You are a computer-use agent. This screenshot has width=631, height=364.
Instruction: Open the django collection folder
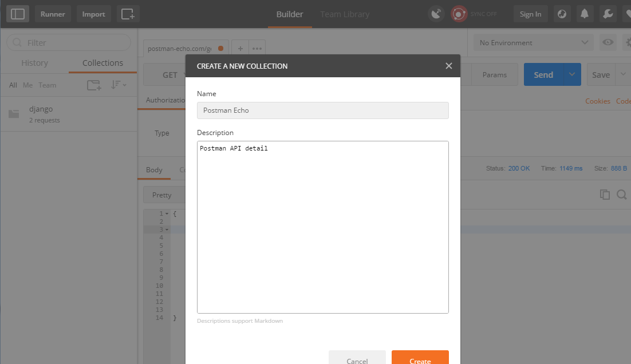point(68,114)
